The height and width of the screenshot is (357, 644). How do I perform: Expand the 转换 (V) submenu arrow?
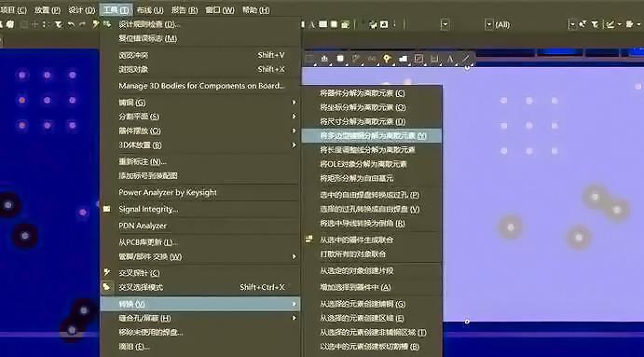pos(295,304)
